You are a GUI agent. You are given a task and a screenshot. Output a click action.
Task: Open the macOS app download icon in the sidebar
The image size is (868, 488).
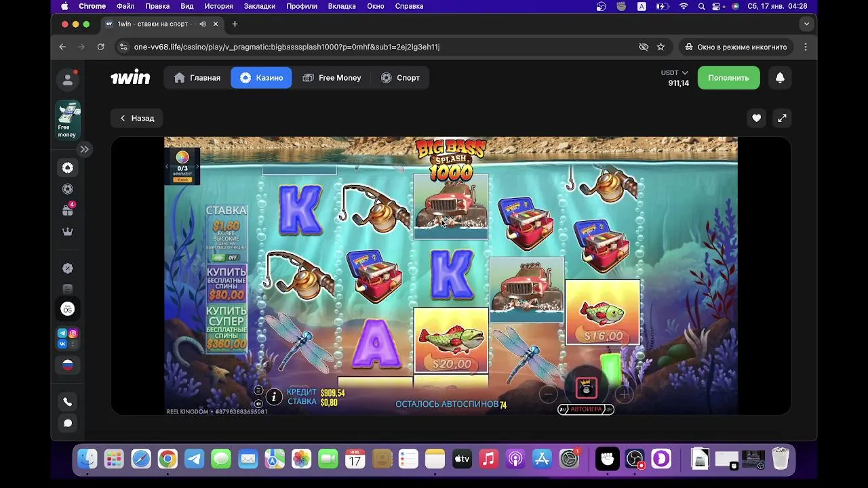(x=68, y=309)
